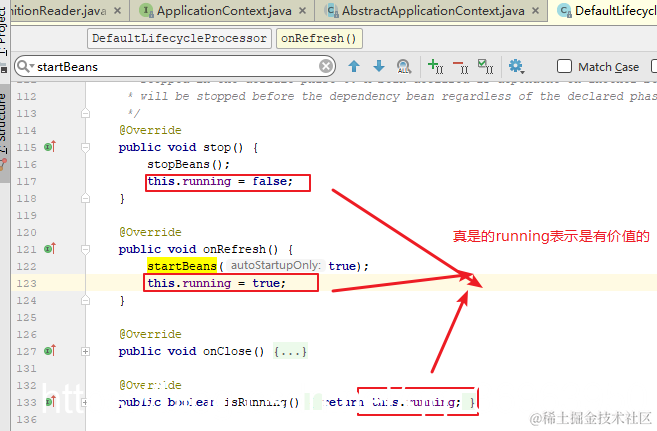The height and width of the screenshot is (431, 657).
Task: Click autoStartupOnly parameter hint
Action: 276,266
